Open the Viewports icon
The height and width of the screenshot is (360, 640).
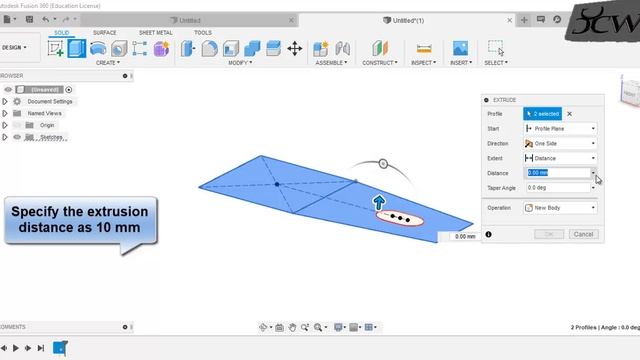[x=369, y=327]
